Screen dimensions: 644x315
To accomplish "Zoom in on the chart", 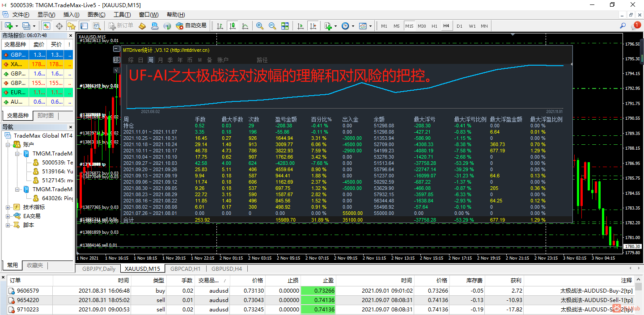I will coord(260,26).
